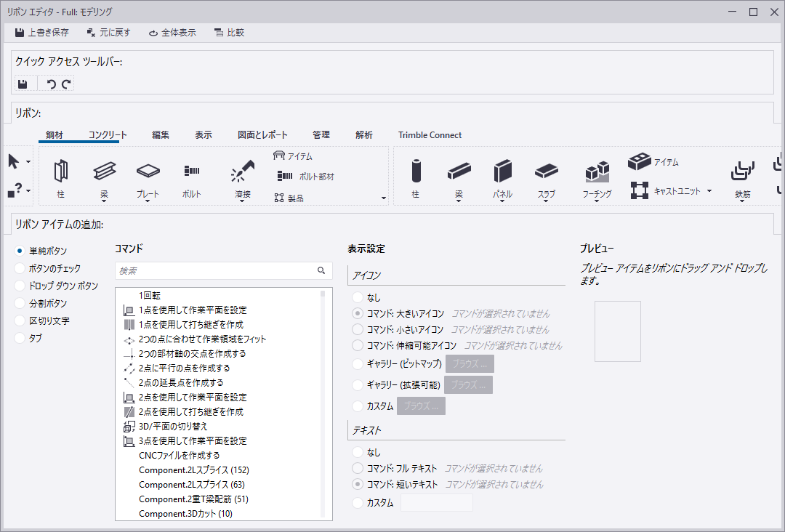
Task: Click the footing (フーチング) icon
Action: (597, 172)
